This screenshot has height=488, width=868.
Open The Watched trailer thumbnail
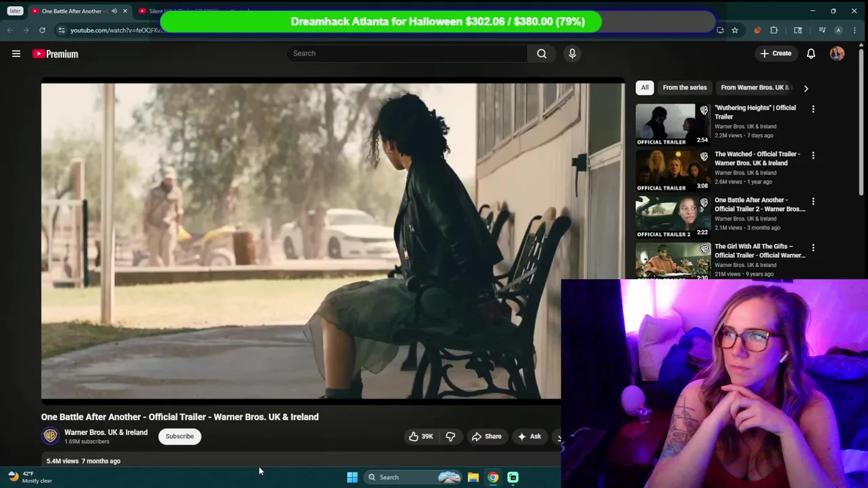point(673,170)
